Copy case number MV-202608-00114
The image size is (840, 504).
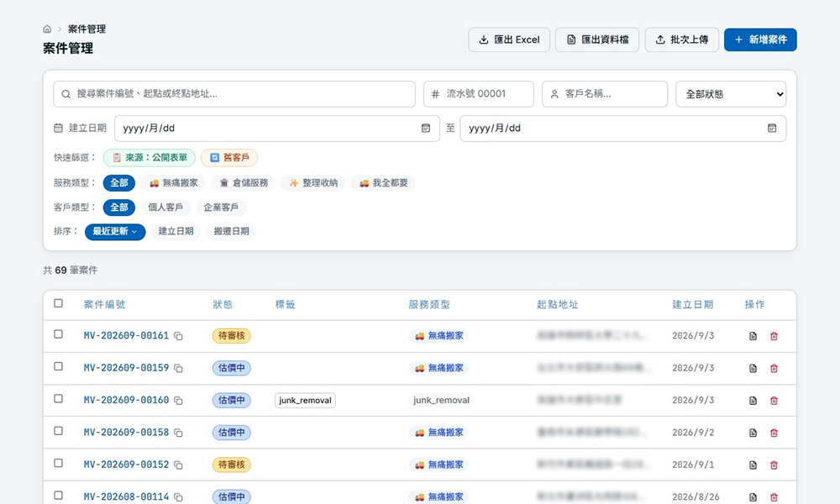tap(178, 497)
